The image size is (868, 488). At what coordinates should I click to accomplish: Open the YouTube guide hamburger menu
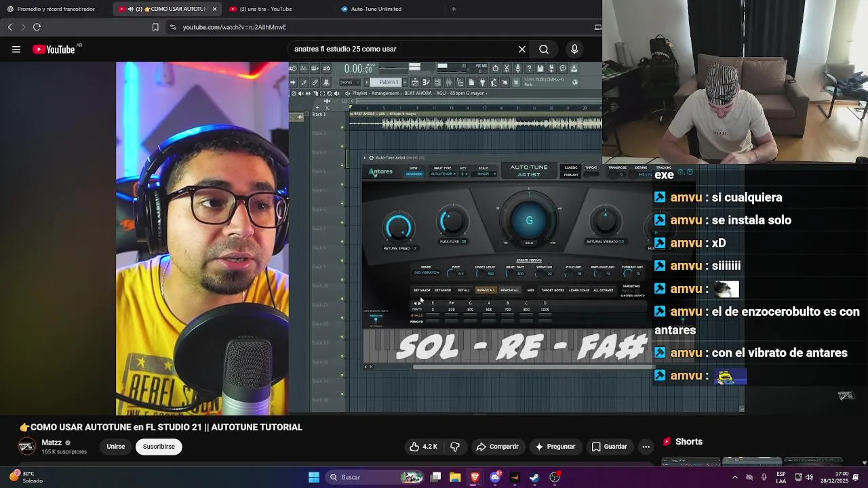coord(16,49)
